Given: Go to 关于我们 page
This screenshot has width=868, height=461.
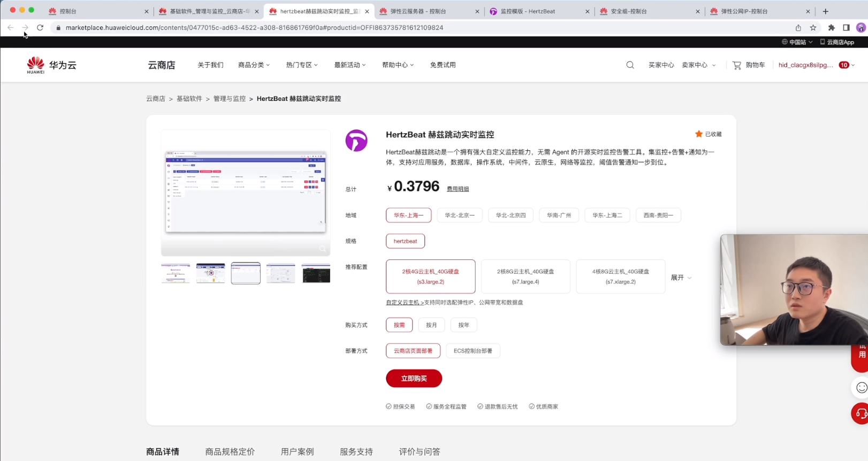Looking at the screenshot, I should pos(210,65).
